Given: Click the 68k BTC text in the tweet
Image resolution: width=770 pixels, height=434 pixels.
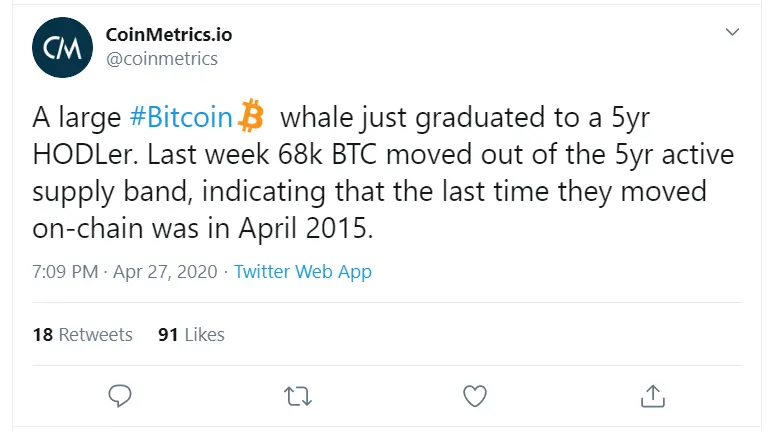Looking at the screenshot, I should [328, 154].
